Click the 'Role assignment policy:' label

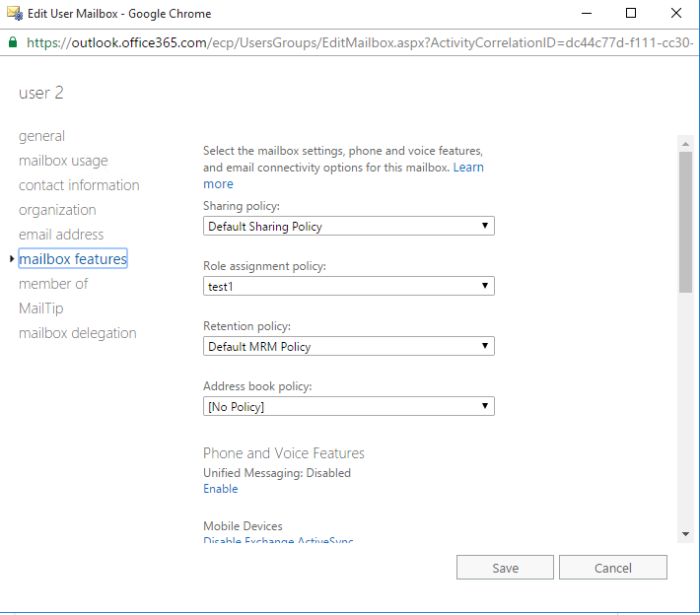(265, 266)
